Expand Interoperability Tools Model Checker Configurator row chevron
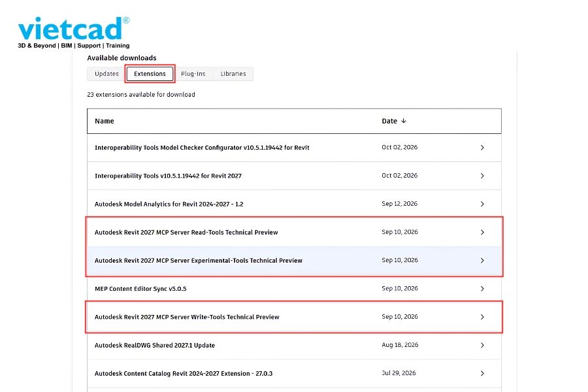This screenshot has height=392, width=588. pyautogui.click(x=482, y=148)
